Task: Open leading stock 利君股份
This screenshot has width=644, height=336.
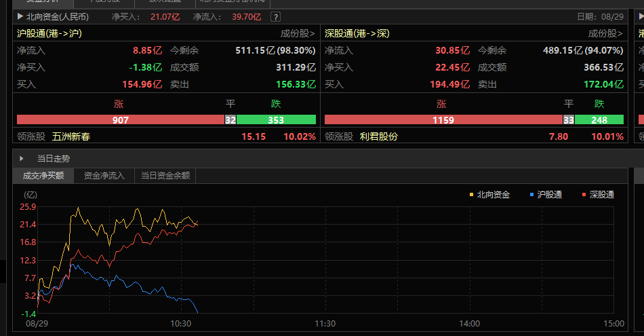Action: [379, 136]
